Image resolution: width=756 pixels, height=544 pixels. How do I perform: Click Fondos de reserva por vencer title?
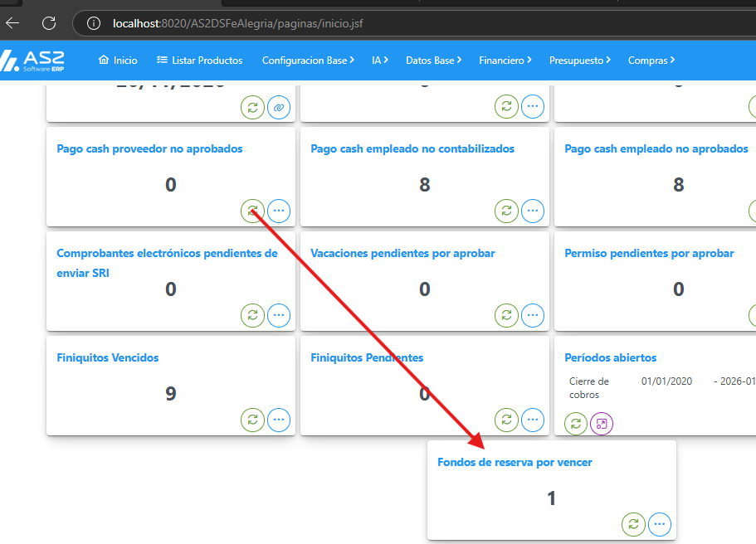point(515,462)
